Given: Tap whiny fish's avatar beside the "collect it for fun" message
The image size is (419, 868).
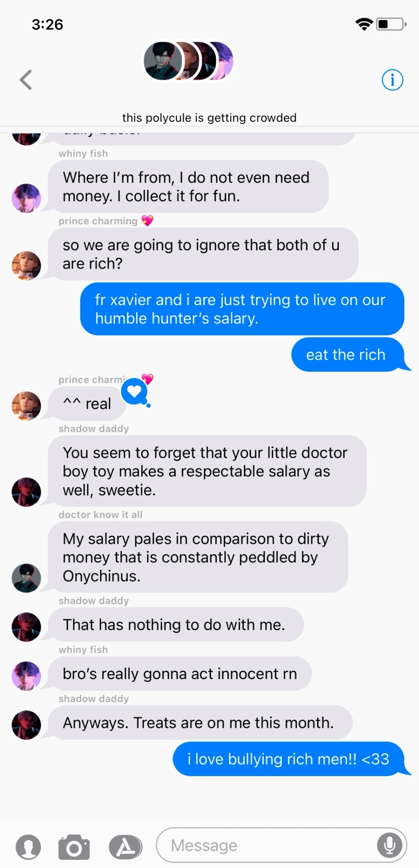Looking at the screenshot, I should [26, 198].
